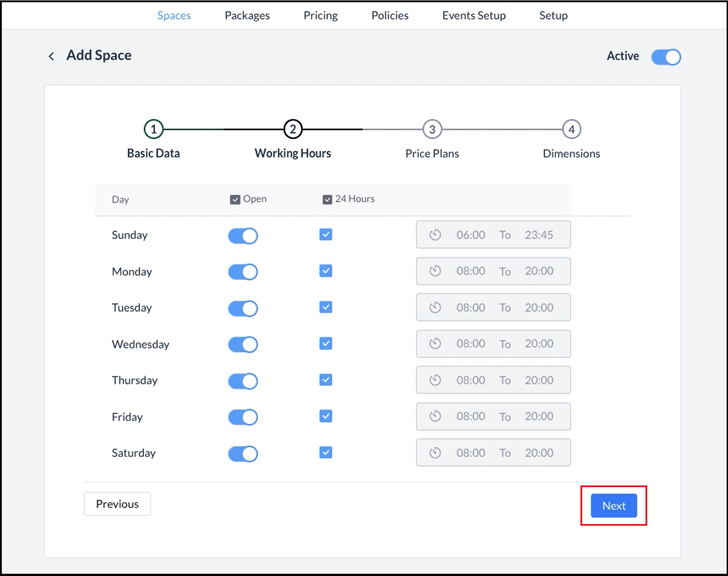This screenshot has height=576, width=728.
Task: Uncheck the 24 Hours header checkbox
Action: pyautogui.click(x=327, y=200)
